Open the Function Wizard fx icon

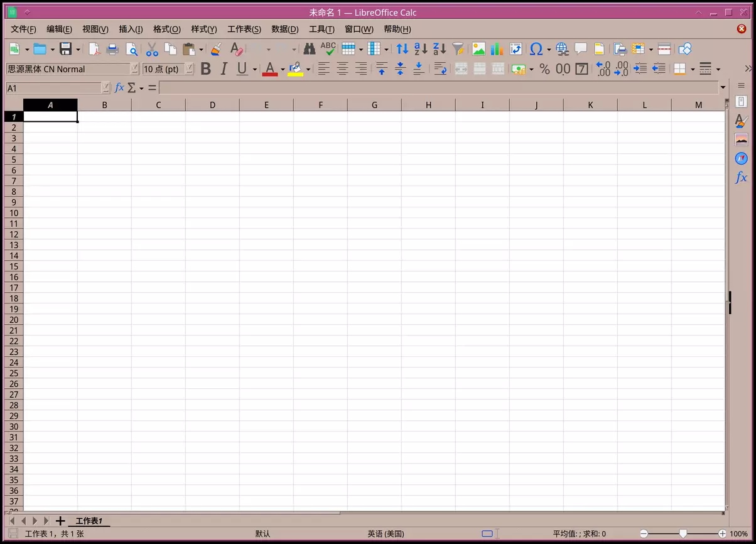tap(119, 88)
